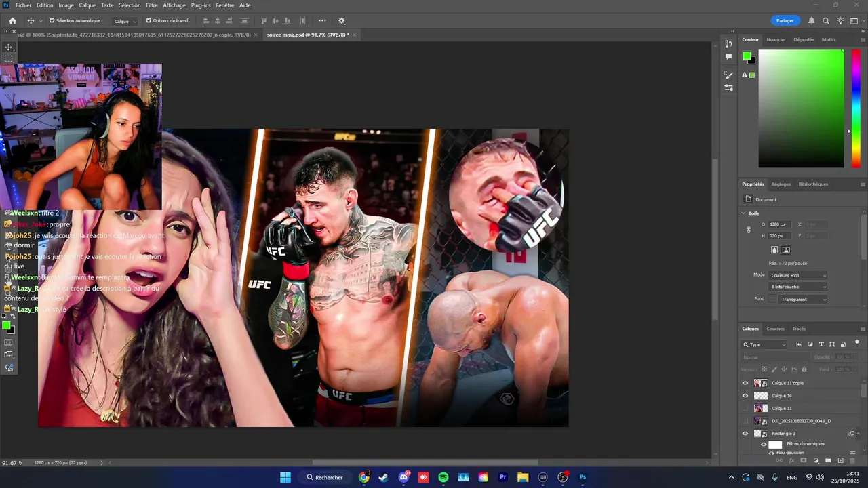This screenshot has width=868, height=488.
Task: Click the Partager button
Action: [x=785, y=21]
